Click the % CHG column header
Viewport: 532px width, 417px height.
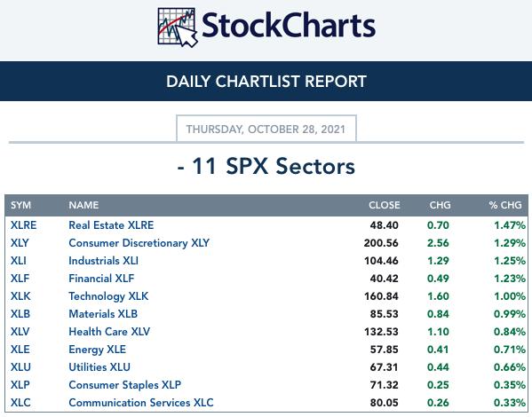pyautogui.click(x=505, y=205)
